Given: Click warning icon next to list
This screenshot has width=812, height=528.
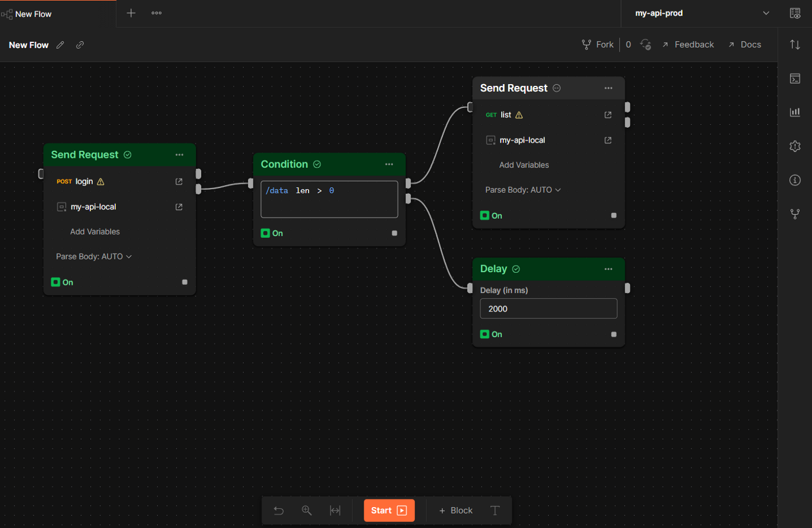Looking at the screenshot, I should [519, 115].
